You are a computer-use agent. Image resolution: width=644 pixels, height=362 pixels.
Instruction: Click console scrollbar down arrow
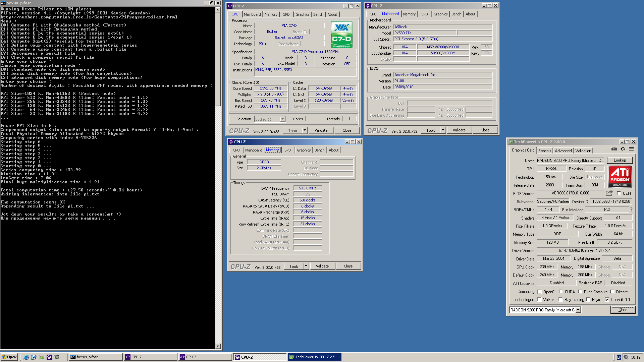218,346
